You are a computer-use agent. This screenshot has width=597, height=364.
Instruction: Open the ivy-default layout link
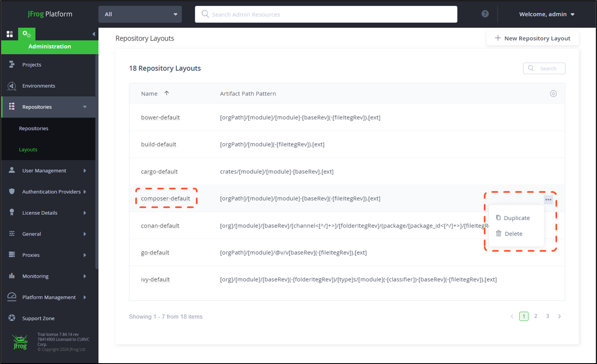coord(155,279)
